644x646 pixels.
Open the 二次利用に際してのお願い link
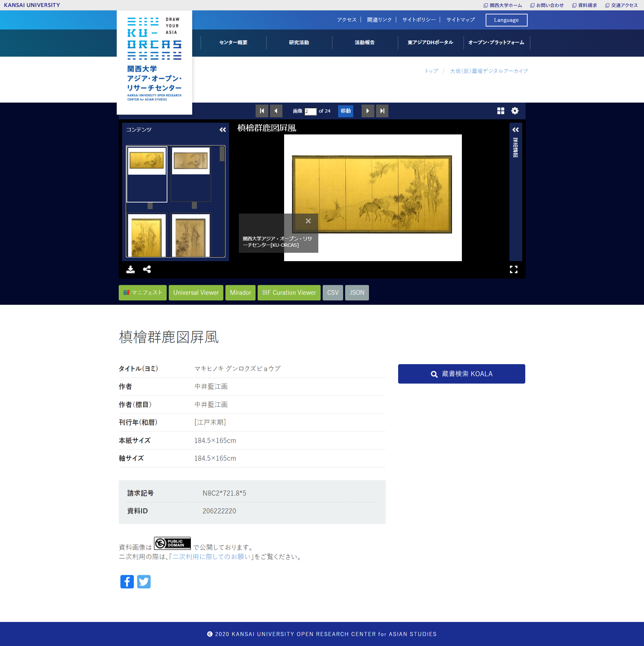(211, 557)
